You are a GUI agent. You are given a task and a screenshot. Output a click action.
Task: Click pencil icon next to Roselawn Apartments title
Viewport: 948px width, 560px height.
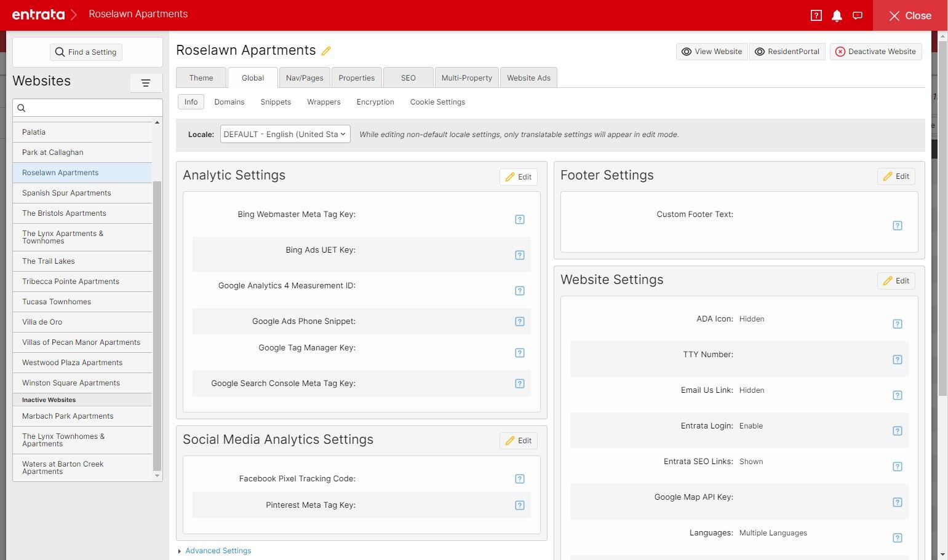point(327,51)
